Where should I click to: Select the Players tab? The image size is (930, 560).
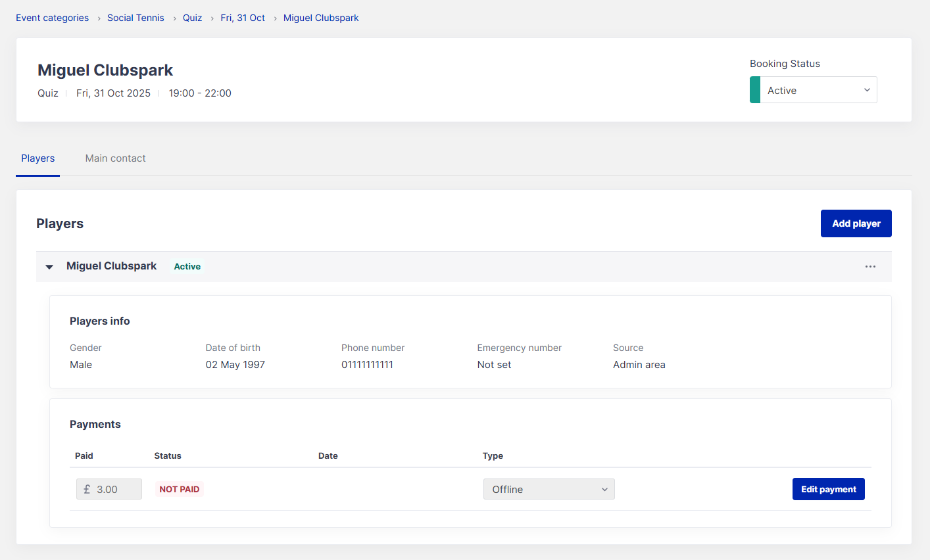37,158
